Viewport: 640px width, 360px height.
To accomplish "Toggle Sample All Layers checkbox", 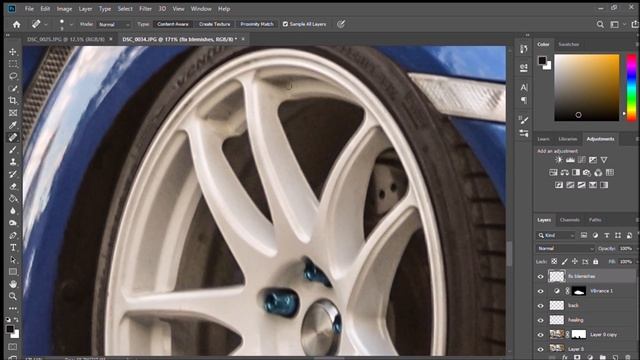I will [285, 24].
